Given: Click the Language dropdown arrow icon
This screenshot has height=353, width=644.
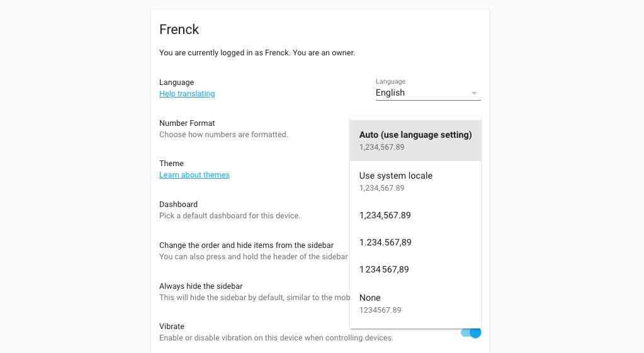Looking at the screenshot, I should click(x=474, y=93).
